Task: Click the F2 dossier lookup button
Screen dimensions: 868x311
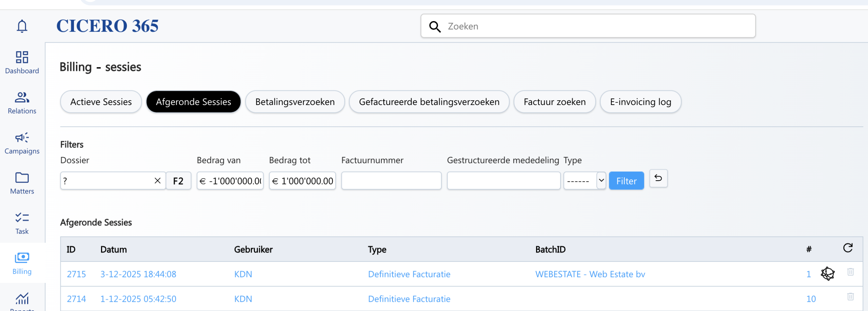Action: click(x=178, y=181)
